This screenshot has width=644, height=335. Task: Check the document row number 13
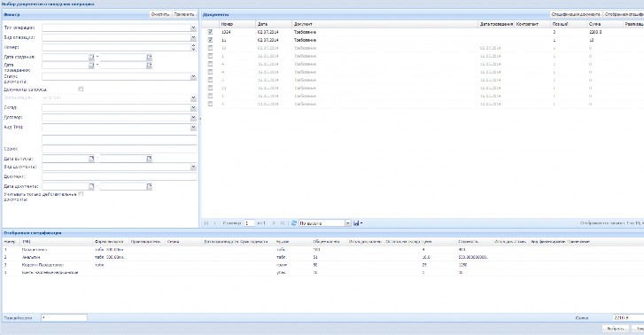point(210,48)
